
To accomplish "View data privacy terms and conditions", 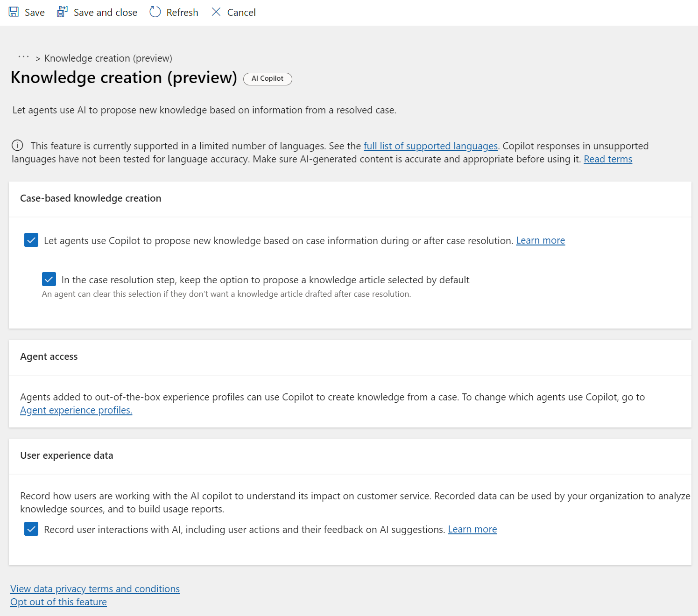I will pos(95,588).
